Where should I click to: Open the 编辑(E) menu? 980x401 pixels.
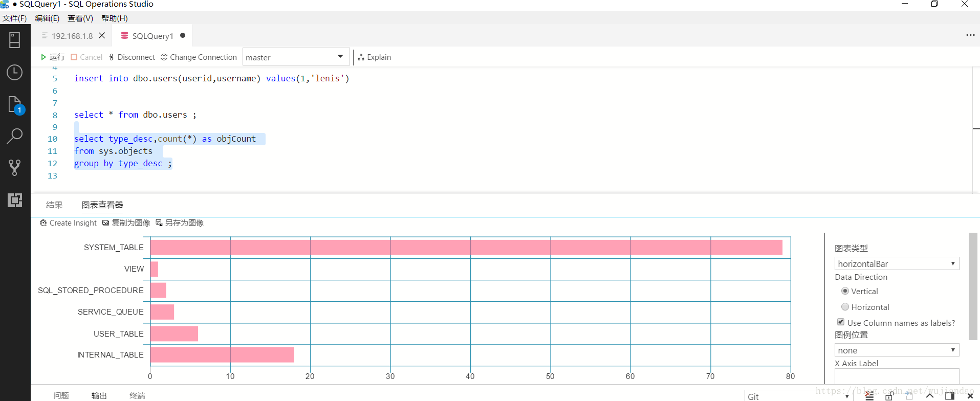click(x=47, y=18)
